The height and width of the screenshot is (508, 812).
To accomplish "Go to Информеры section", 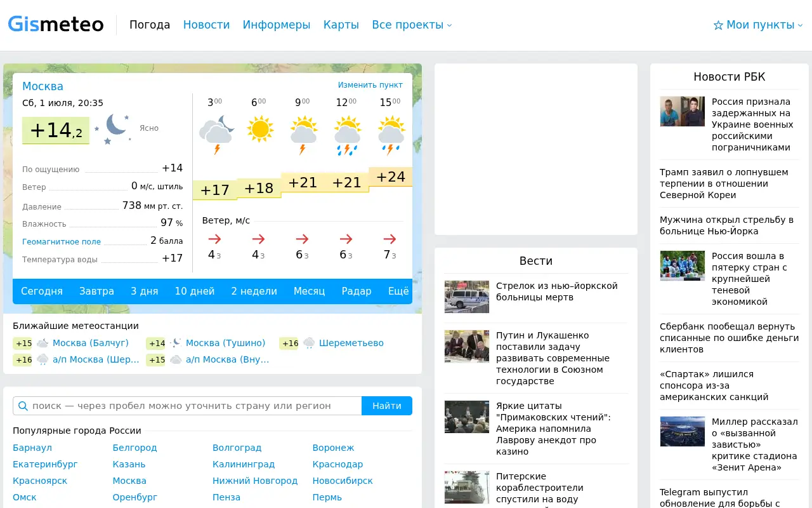I will coord(277,25).
